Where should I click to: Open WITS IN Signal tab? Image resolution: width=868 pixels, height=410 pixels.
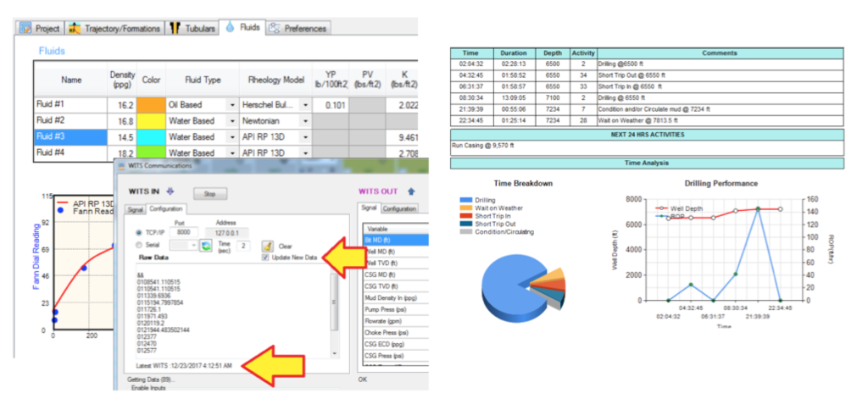click(x=136, y=208)
